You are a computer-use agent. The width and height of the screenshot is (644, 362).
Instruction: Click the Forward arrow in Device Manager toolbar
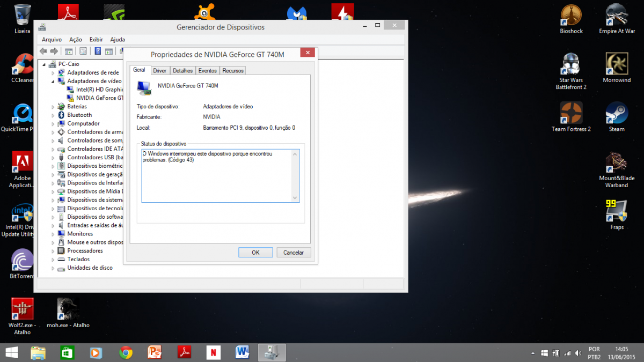click(x=54, y=51)
